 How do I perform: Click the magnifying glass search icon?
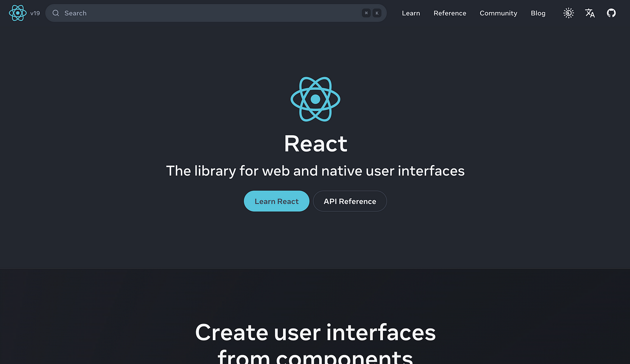(x=56, y=13)
